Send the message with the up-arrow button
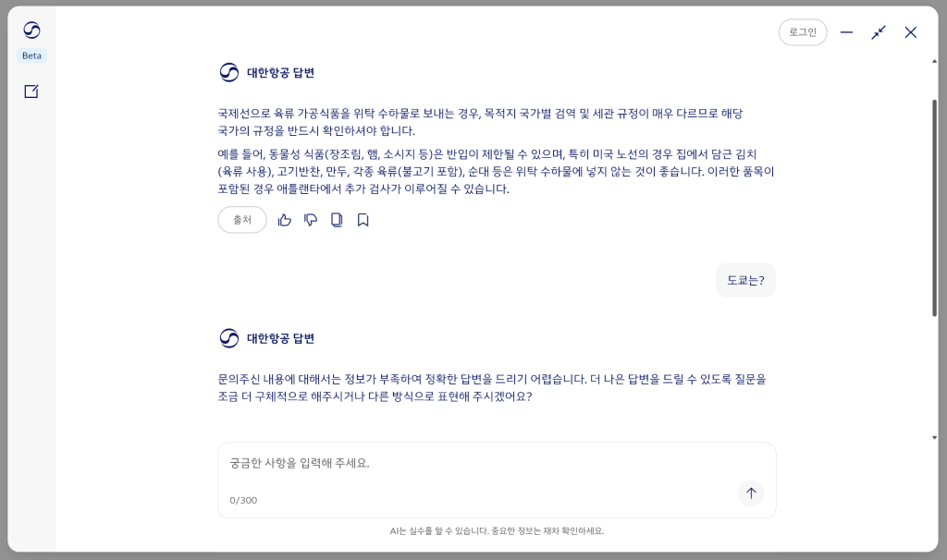The width and height of the screenshot is (947, 560). point(751,493)
